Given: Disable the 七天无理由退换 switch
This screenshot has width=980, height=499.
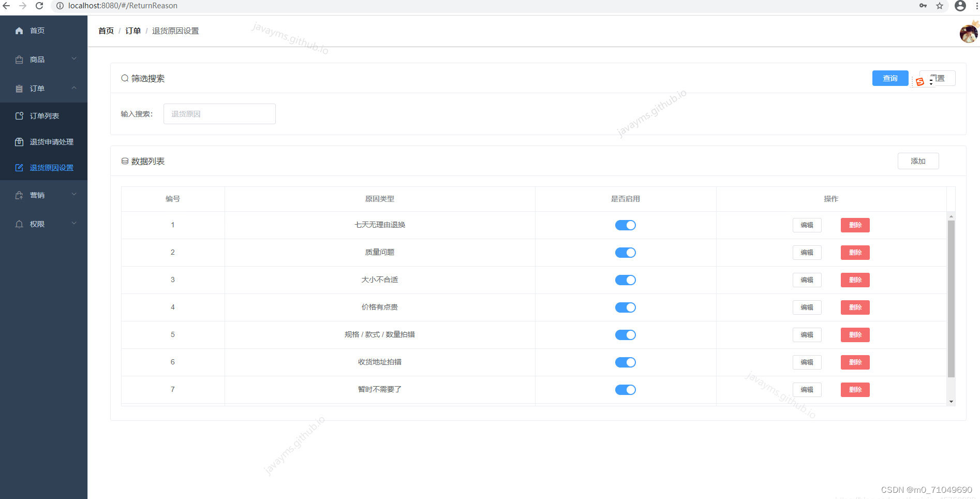Looking at the screenshot, I should tap(625, 225).
